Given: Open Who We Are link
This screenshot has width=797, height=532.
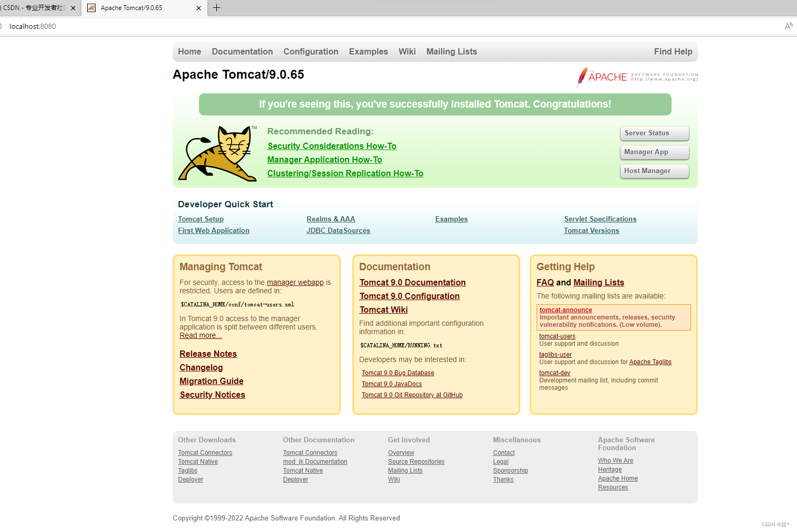Looking at the screenshot, I should pyautogui.click(x=615, y=461).
